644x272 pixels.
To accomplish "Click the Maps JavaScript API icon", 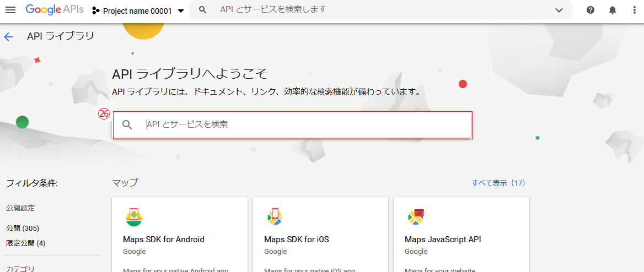I will point(416,217).
